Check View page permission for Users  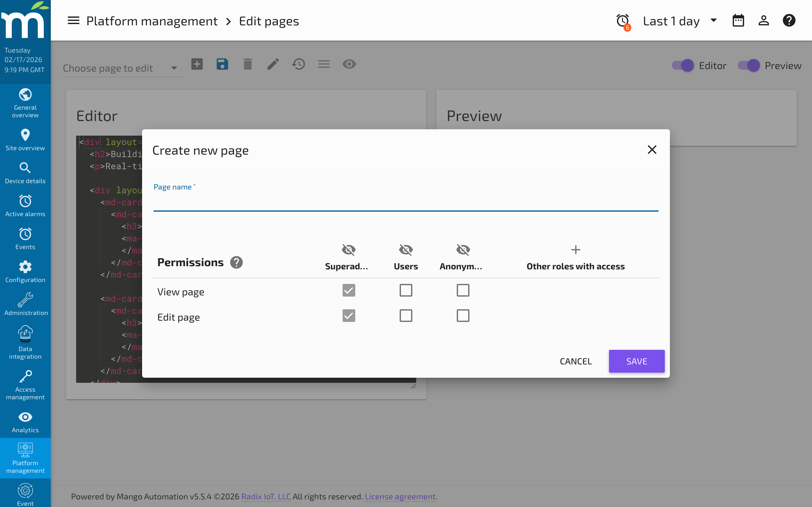click(406, 290)
